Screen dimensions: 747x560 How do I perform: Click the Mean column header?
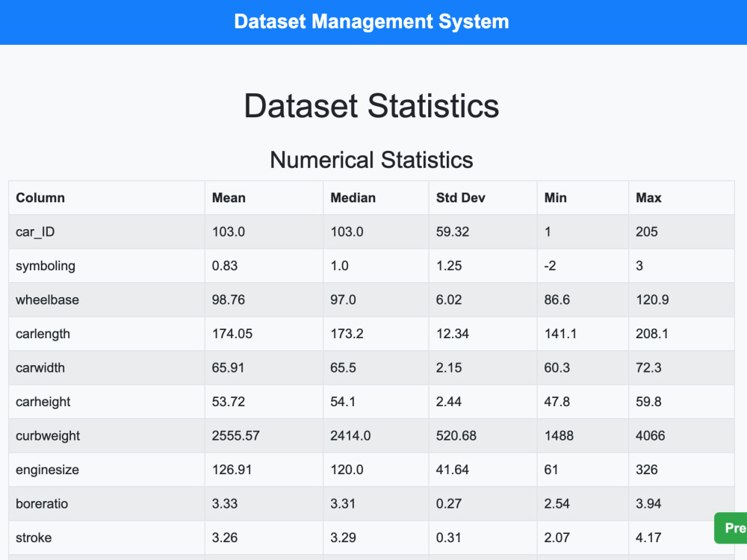[x=229, y=198]
